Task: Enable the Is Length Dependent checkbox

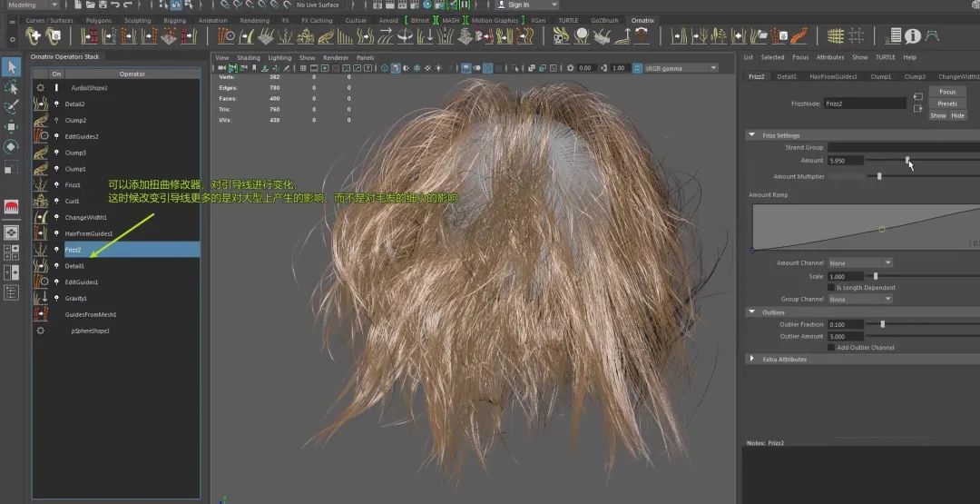Action: pyautogui.click(x=830, y=287)
